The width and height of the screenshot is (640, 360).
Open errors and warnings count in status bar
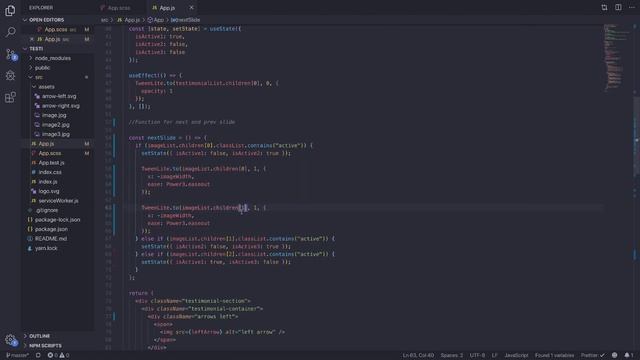(x=58, y=355)
